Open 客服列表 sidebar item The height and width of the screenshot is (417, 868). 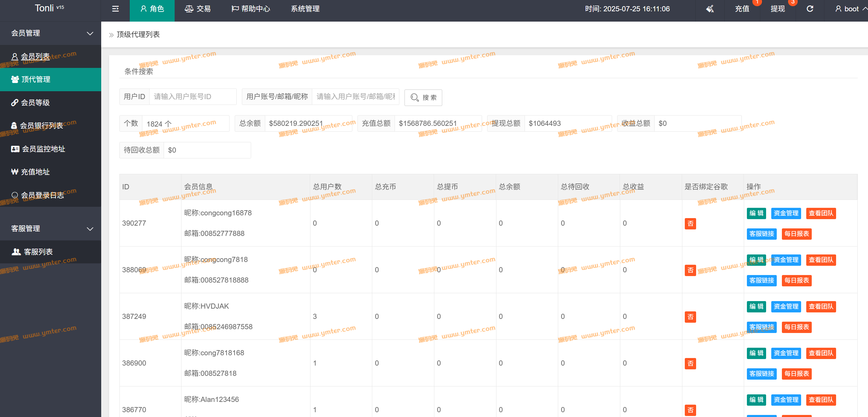click(x=38, y=252)
